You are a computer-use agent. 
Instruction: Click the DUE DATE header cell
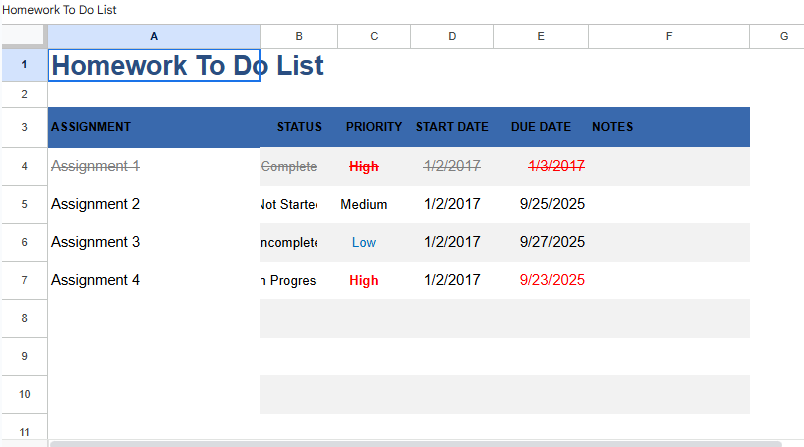pyautogui.click(x=541, y=127)
